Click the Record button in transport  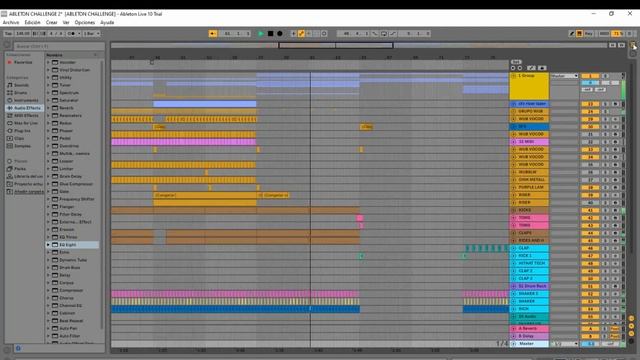coord(280,33)
